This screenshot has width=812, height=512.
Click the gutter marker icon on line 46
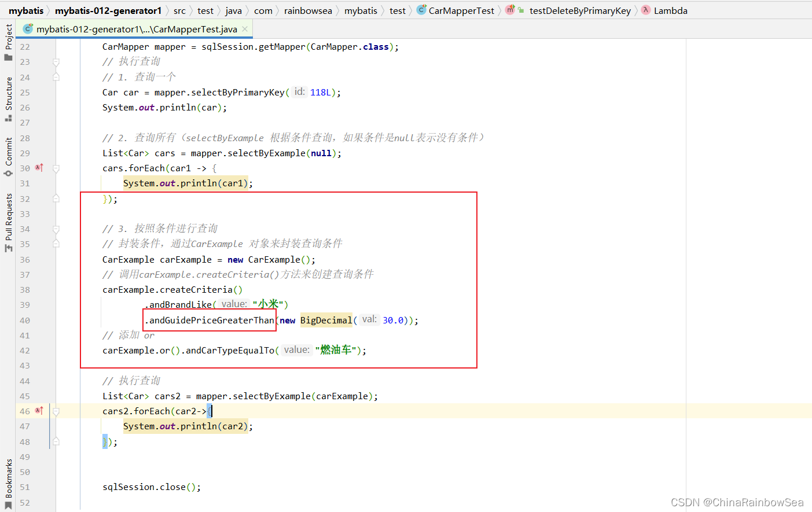[x=39, y=411]
